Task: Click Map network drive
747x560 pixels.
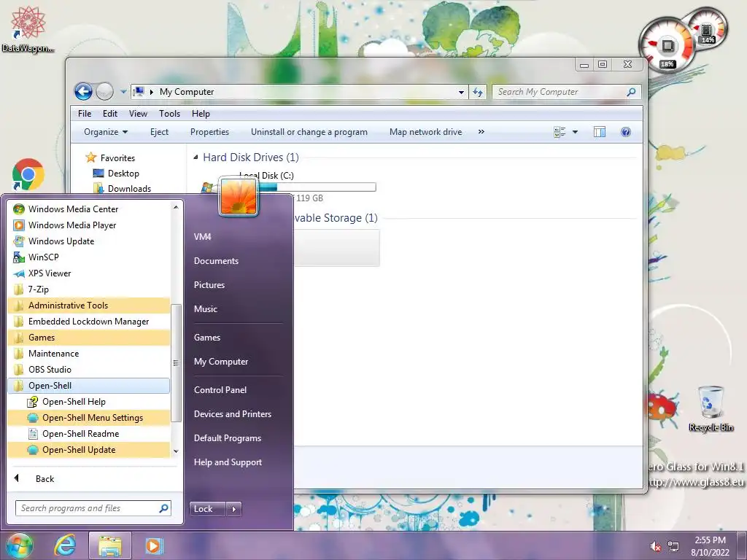Action: (x=425, y=132)
